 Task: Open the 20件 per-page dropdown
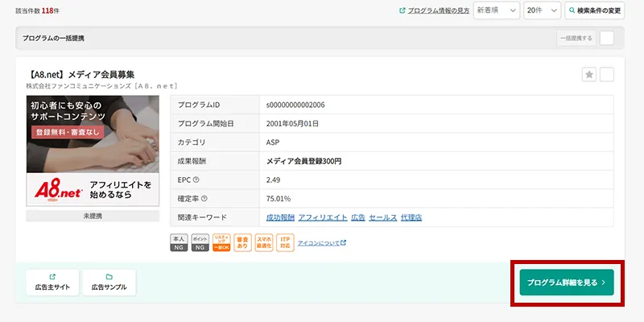coord(542,10)
